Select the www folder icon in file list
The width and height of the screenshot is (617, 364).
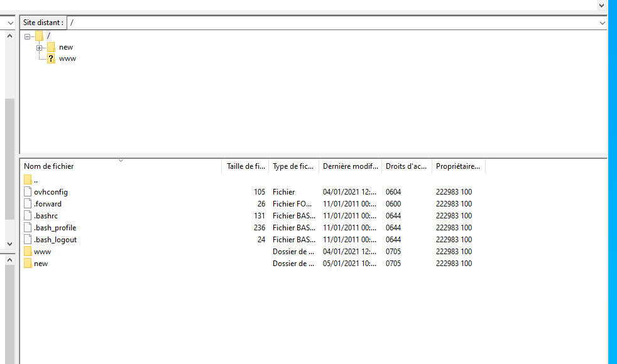[28, 252]
